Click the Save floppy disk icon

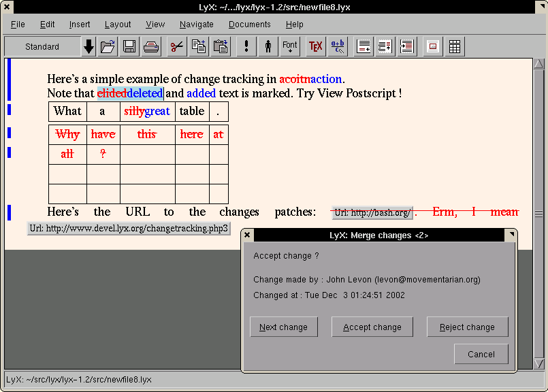[129, 47]
